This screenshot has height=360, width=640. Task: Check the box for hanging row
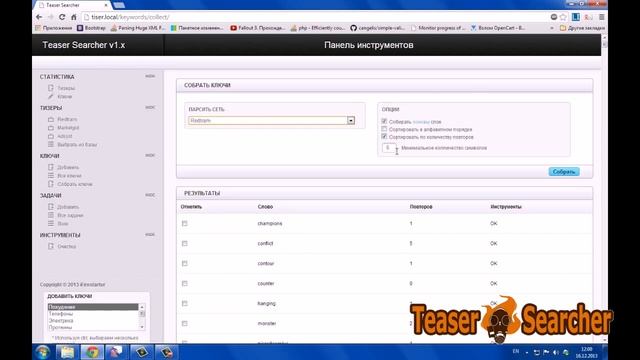point(184,304)
